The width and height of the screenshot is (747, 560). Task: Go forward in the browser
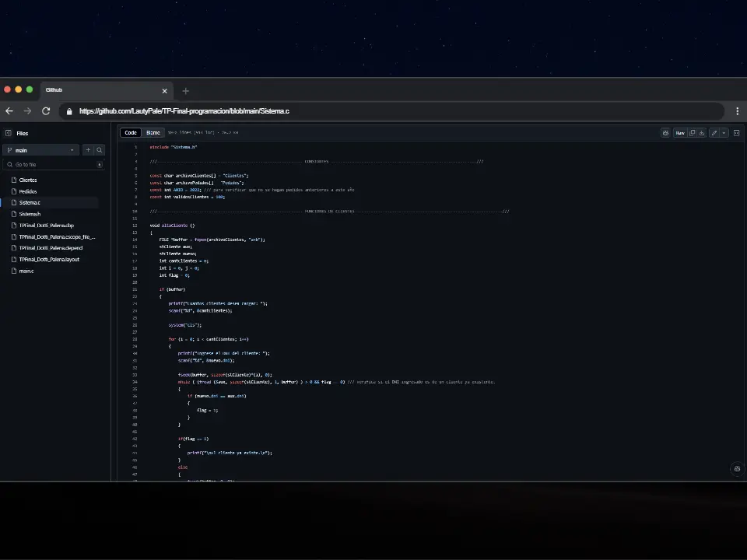click(x=28, y=111)
